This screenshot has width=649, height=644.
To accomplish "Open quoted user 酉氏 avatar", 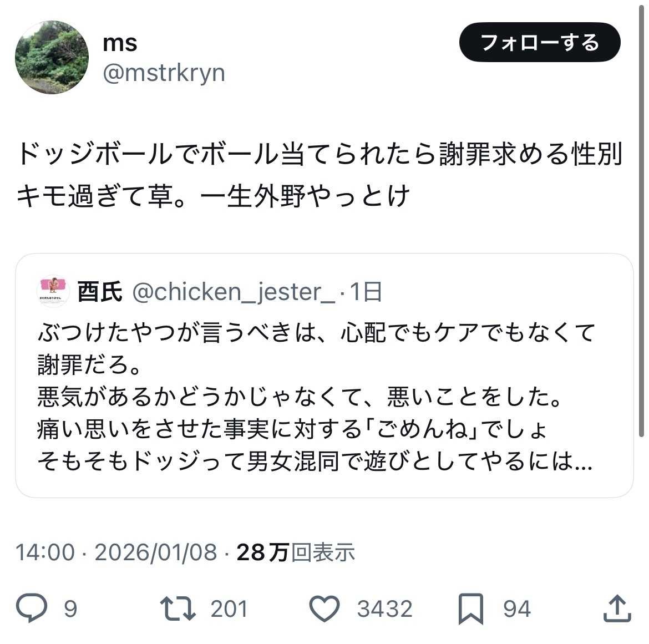I will (53, 291).
